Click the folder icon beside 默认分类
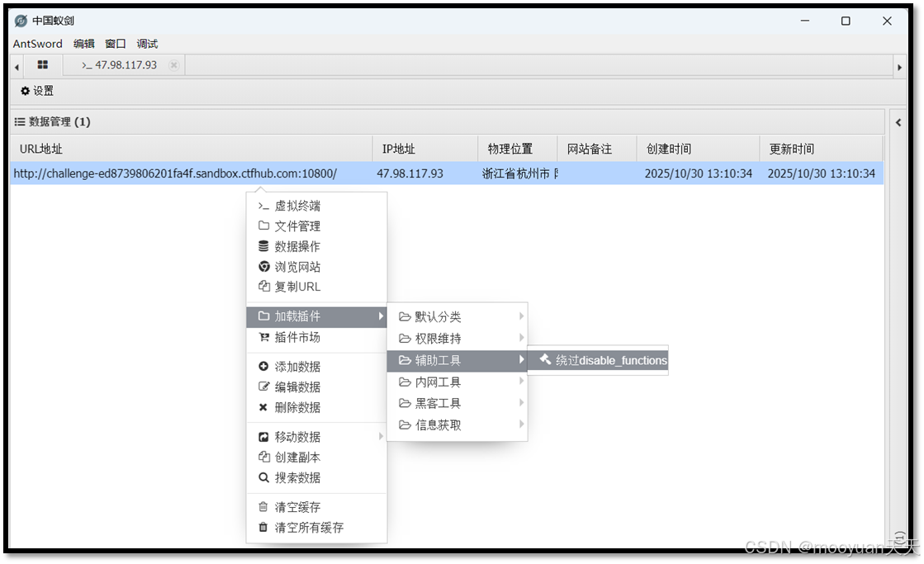924x564 pixels. [x=405, y=317]
